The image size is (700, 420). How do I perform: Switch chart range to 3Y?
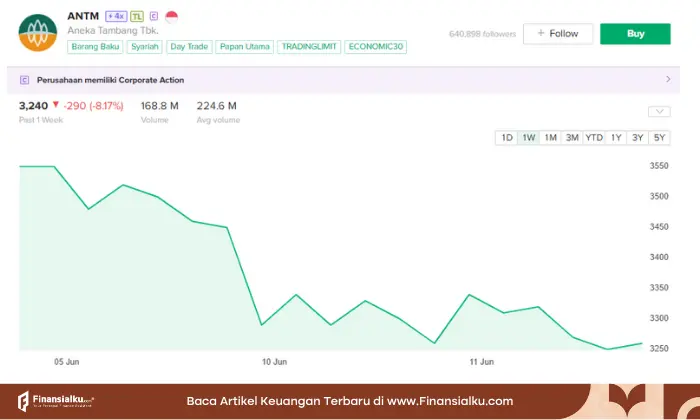638,137
